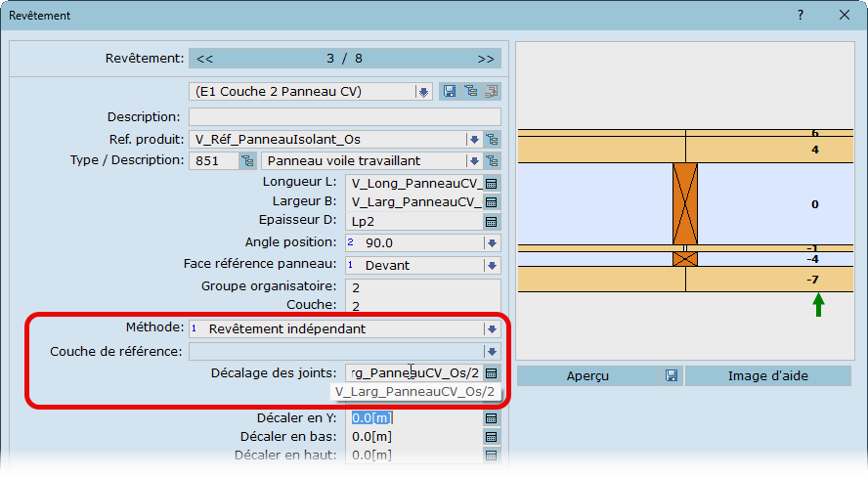Viewport: 868px width, 478px height.
Task: Open calculator for Décalage des joints
Action: [492, 373]
